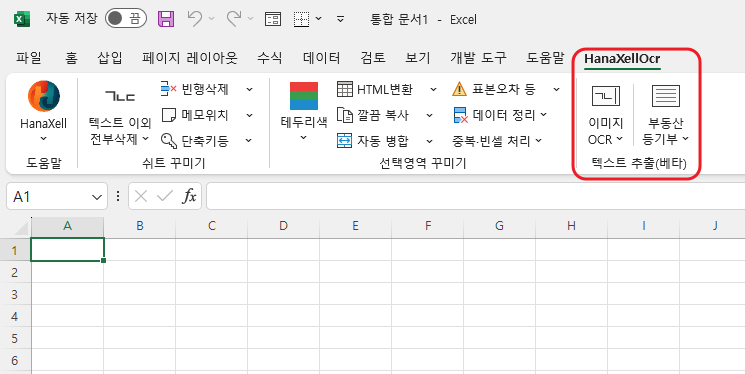
Task: Redo the last action
Action: [234, 19]
